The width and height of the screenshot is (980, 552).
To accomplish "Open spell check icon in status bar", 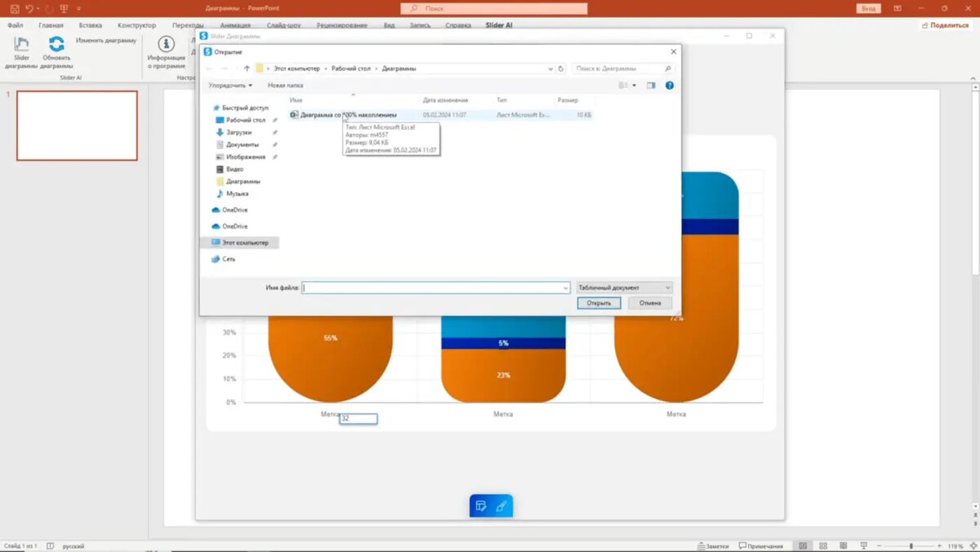I will 51,545.
